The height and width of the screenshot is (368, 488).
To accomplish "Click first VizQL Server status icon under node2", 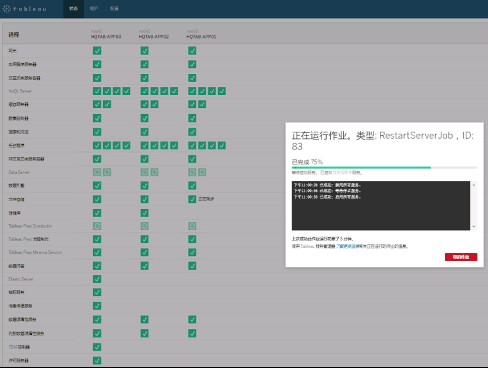I will (144, 91).
